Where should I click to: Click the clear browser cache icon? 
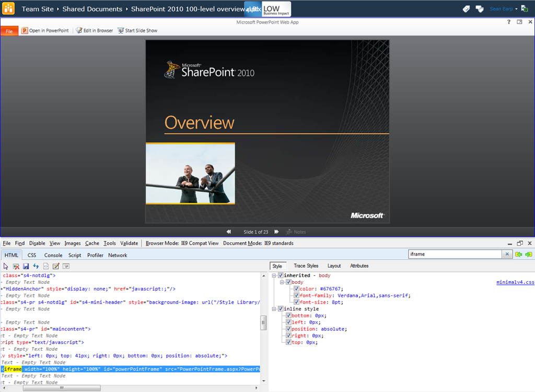(16, 266)
